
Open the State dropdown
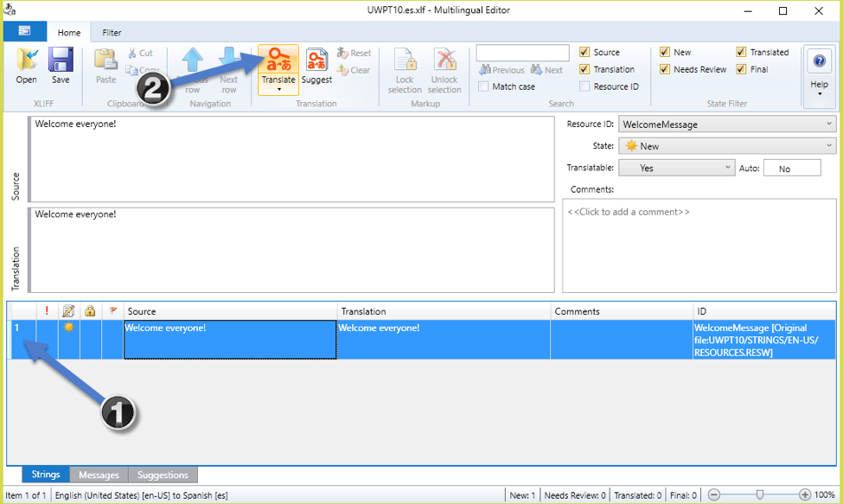(x=827, y=145)
